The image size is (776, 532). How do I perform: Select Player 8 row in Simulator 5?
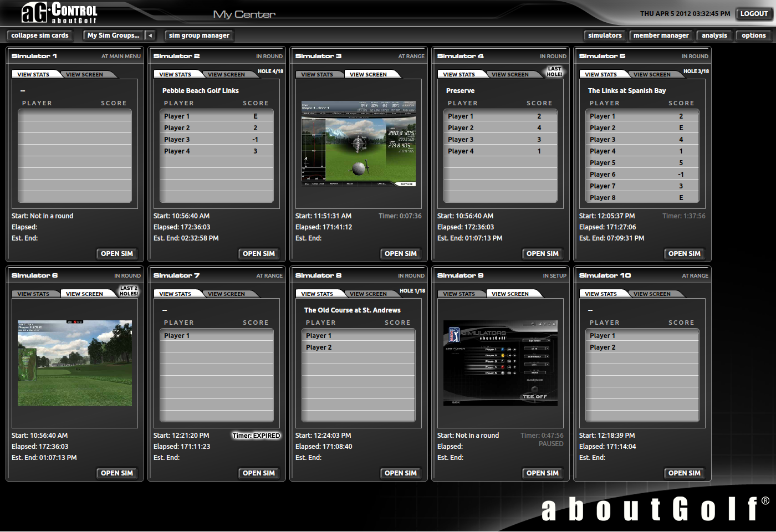642,198
